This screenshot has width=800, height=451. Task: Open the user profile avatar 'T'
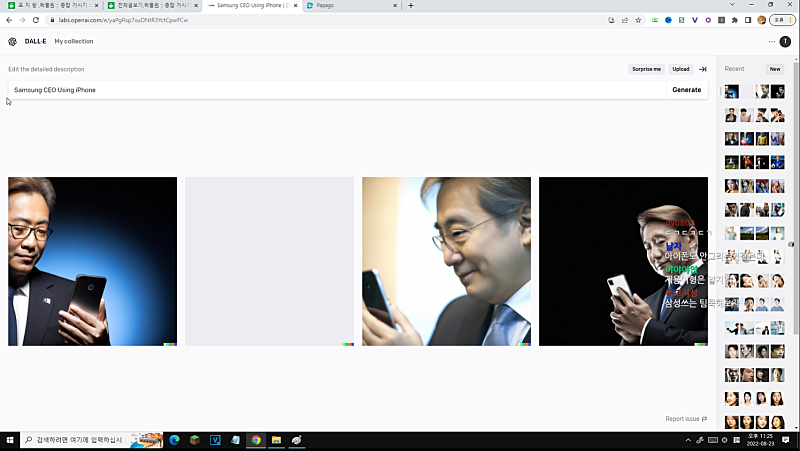tap(785, 42)
